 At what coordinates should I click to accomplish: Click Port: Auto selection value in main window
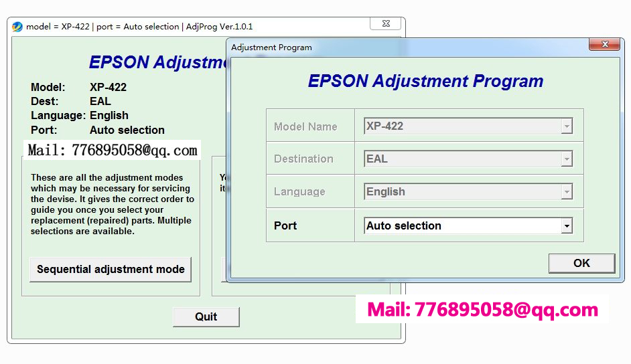127,130
